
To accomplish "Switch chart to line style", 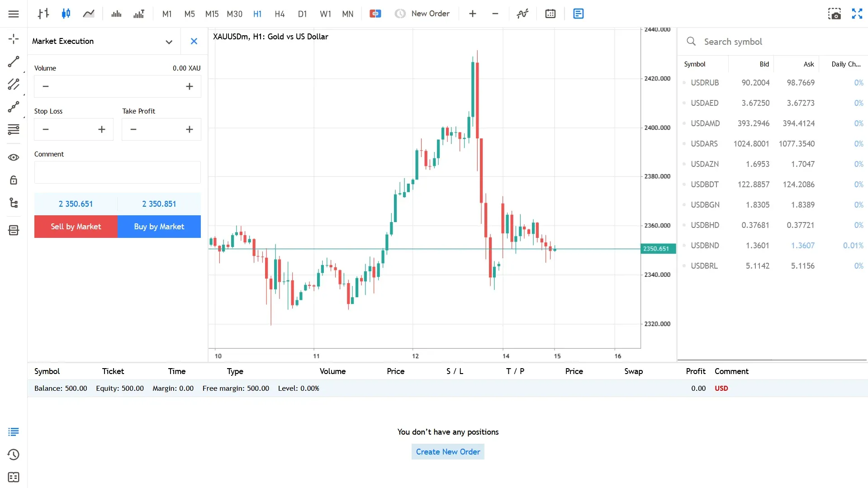I will [89, 14].
